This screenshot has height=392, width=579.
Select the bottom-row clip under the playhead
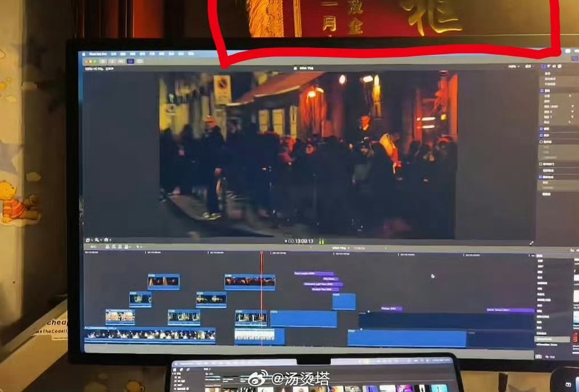pyautogui.click(x=259, y=336)
